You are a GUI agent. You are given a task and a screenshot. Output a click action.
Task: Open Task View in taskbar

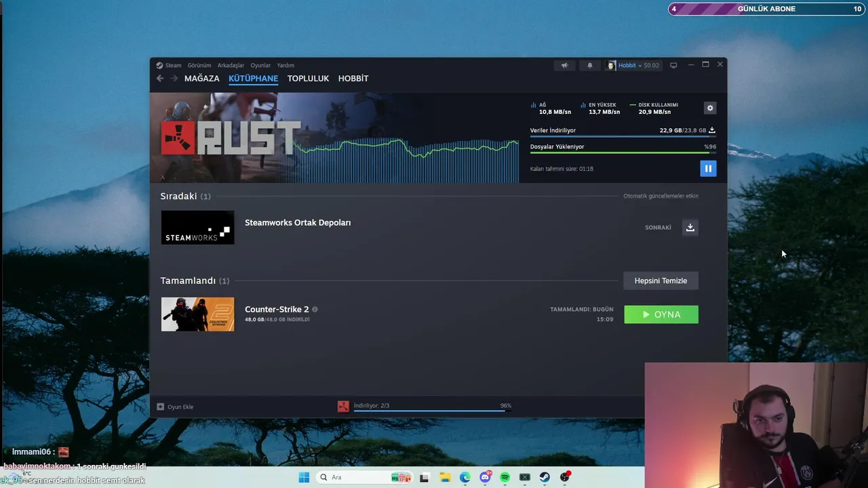click(x=425, y=478)
